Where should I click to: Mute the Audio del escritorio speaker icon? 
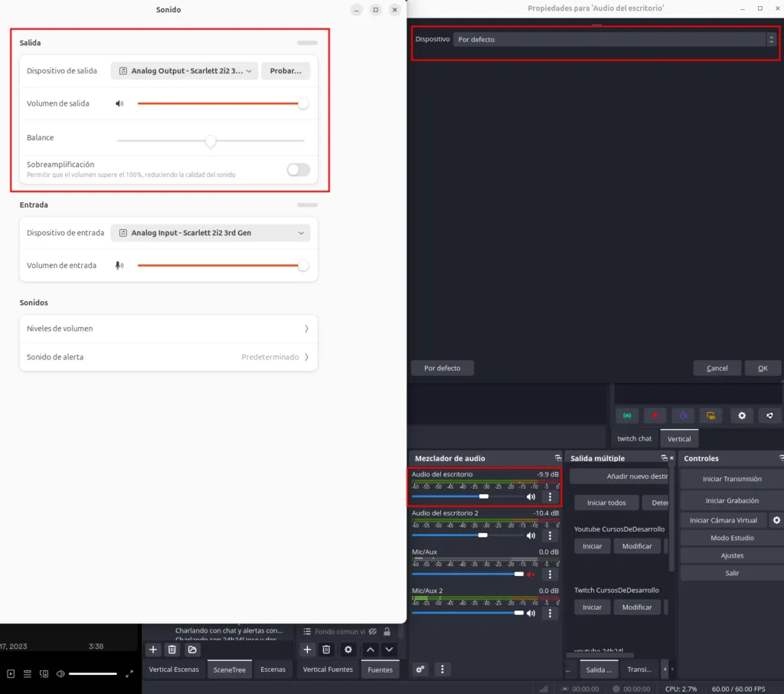point(531,497)
